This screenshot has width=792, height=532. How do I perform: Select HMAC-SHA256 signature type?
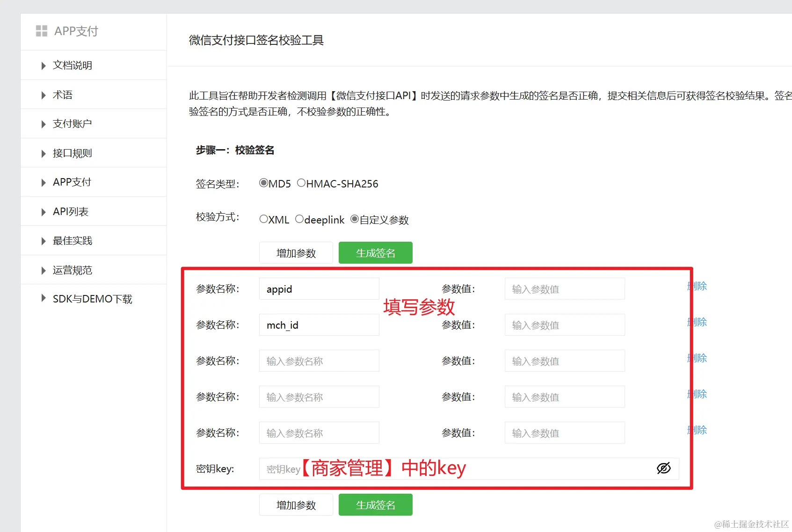point(302,183)
